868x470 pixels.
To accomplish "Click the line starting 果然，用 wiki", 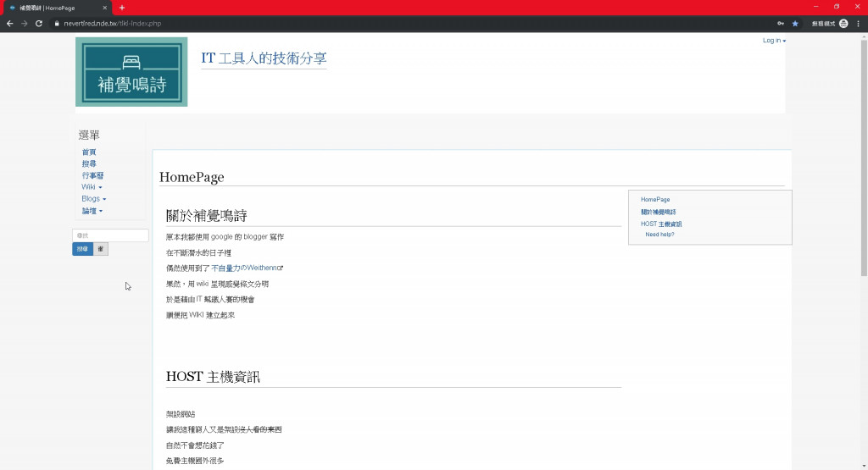I will click(217, 284).
